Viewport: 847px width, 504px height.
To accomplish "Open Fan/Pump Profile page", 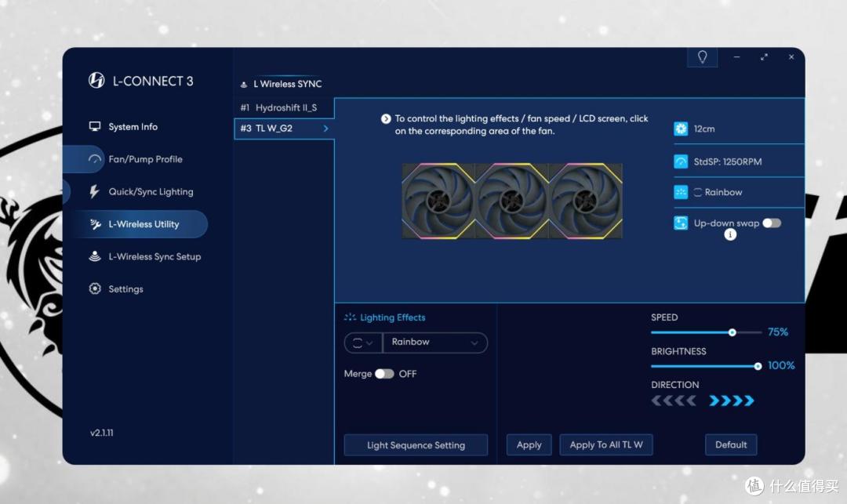I will (x=145, y=159).
